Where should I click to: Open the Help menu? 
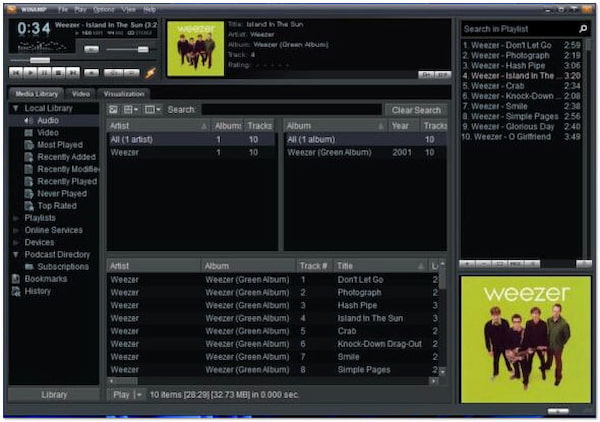149,10
